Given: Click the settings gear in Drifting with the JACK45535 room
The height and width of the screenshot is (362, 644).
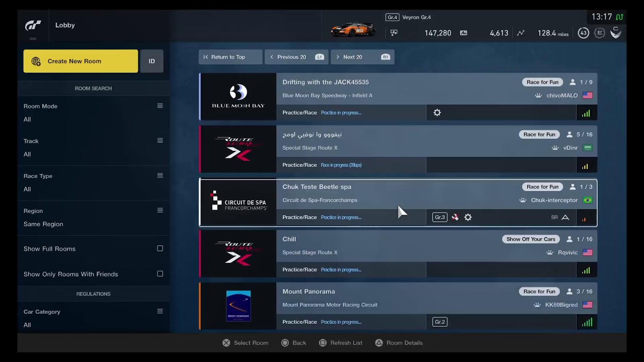Looking at the screenshot, I should 437,113.
